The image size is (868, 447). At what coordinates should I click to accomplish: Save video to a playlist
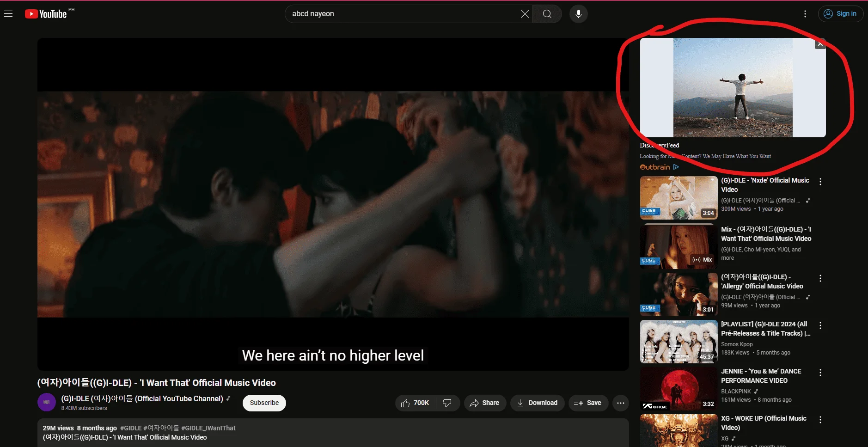coord(588,403)
